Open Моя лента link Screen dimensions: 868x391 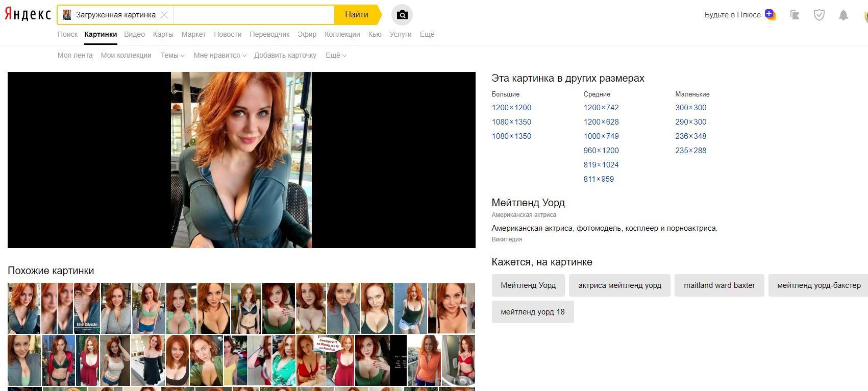[x=75, y=55]
